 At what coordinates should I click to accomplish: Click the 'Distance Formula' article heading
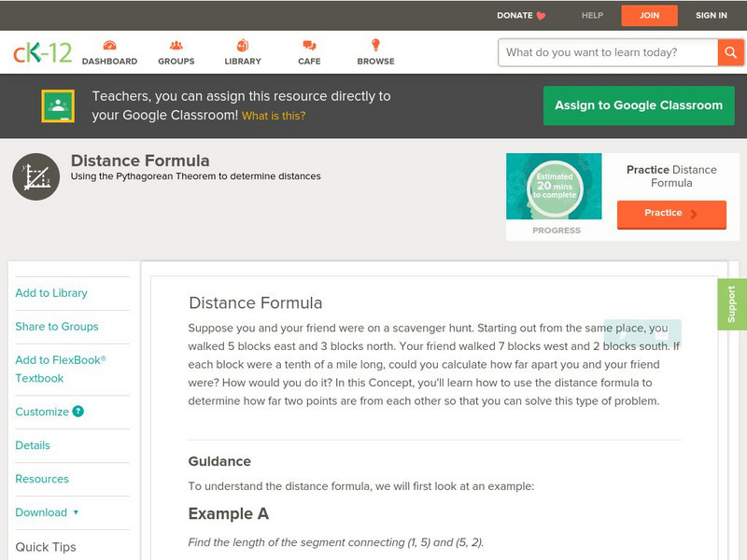[255, 302]
